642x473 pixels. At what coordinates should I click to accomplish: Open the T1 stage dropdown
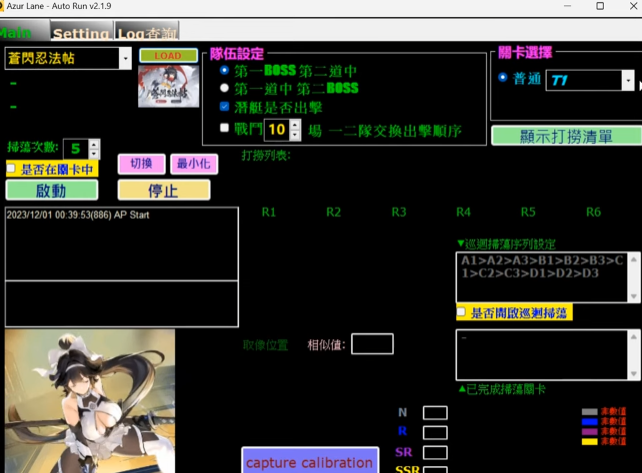click(x=628, y=80)
